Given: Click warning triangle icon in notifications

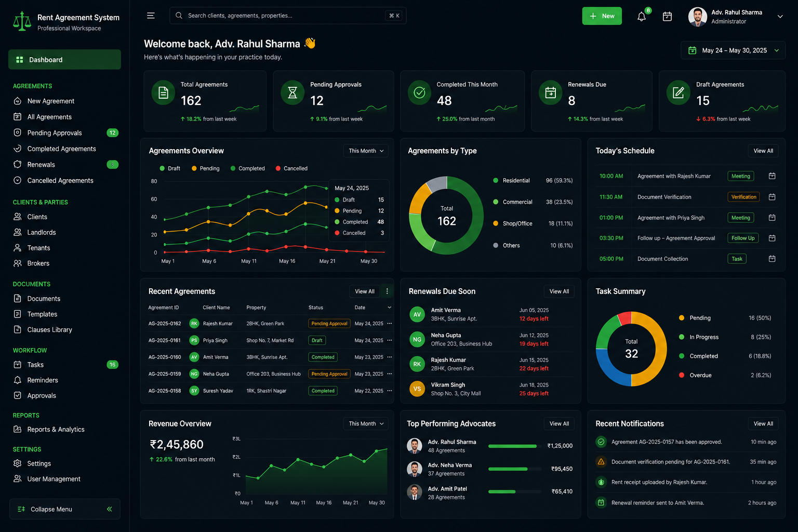Looking at the screenshot, I should [x=601, y=462].
